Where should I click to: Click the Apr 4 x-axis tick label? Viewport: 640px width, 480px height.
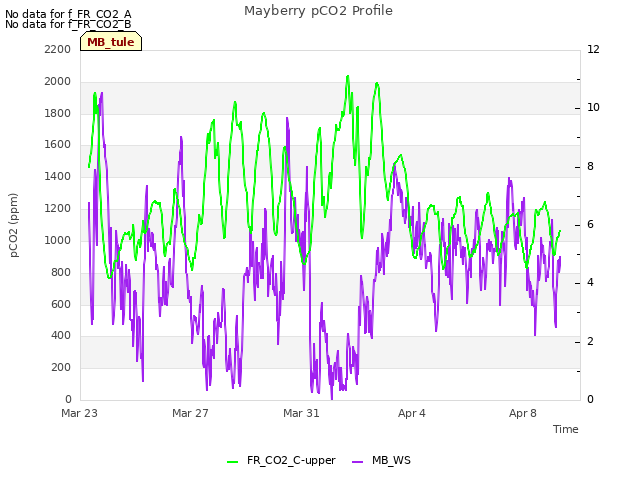(411, 413)
